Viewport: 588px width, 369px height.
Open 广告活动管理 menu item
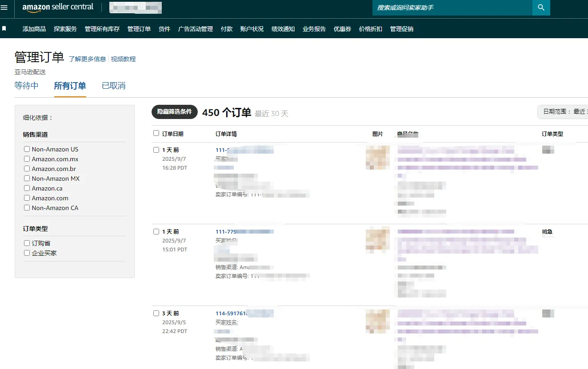click(x=196, y=29)
